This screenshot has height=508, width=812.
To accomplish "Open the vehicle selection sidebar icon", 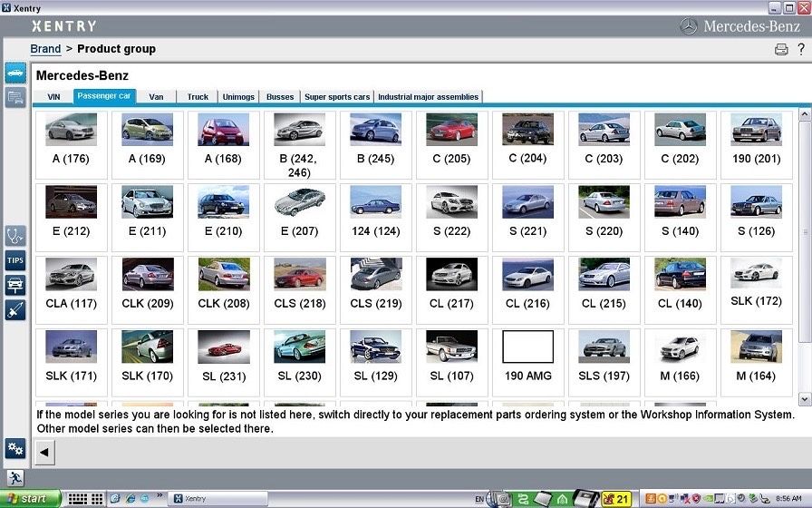I will (x=15, y=73).
